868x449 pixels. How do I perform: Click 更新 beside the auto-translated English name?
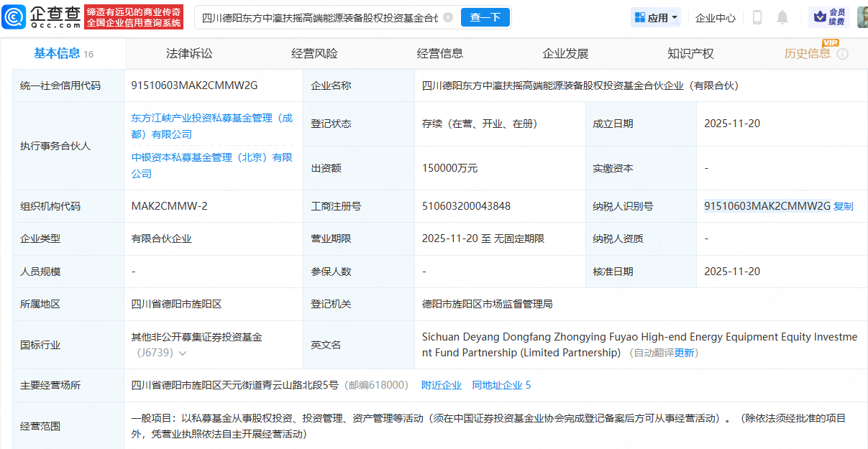[684, 353]
